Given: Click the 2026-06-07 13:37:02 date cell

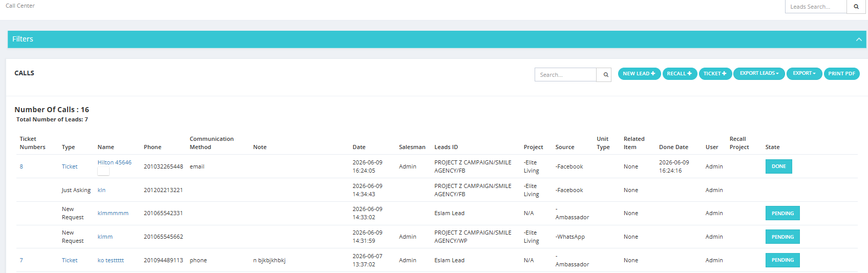Looking at the screenshot, I should [367, 260].
